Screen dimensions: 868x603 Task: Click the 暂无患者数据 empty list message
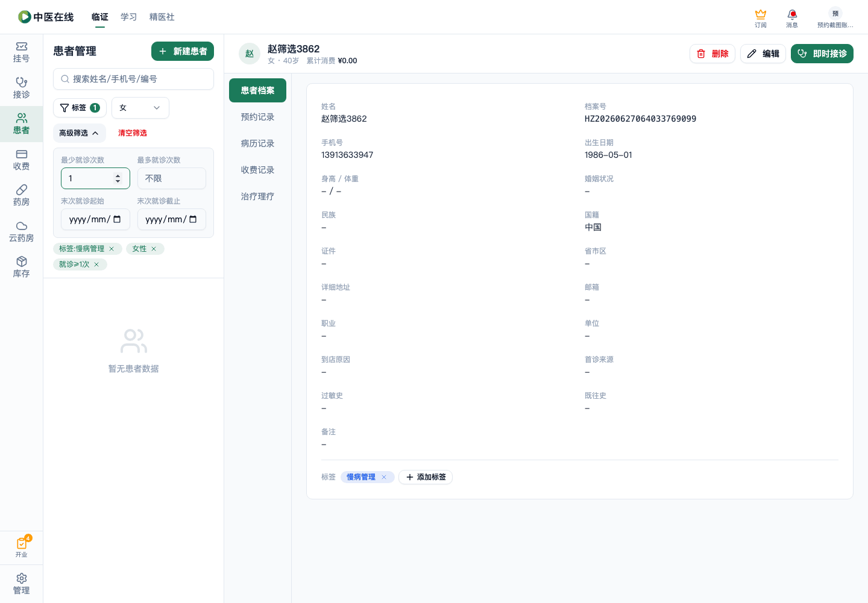[x=133, y=369]
